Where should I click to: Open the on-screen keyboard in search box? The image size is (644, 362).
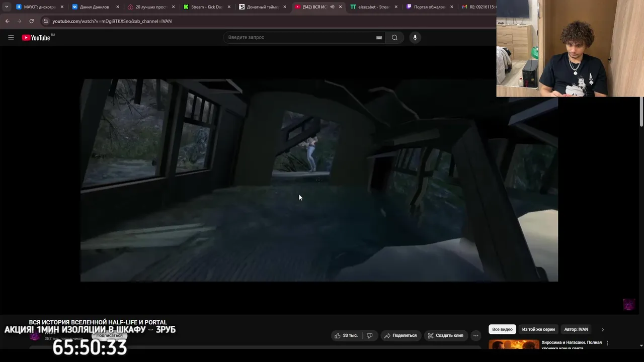pyautogui.click(x=379, y=38)
